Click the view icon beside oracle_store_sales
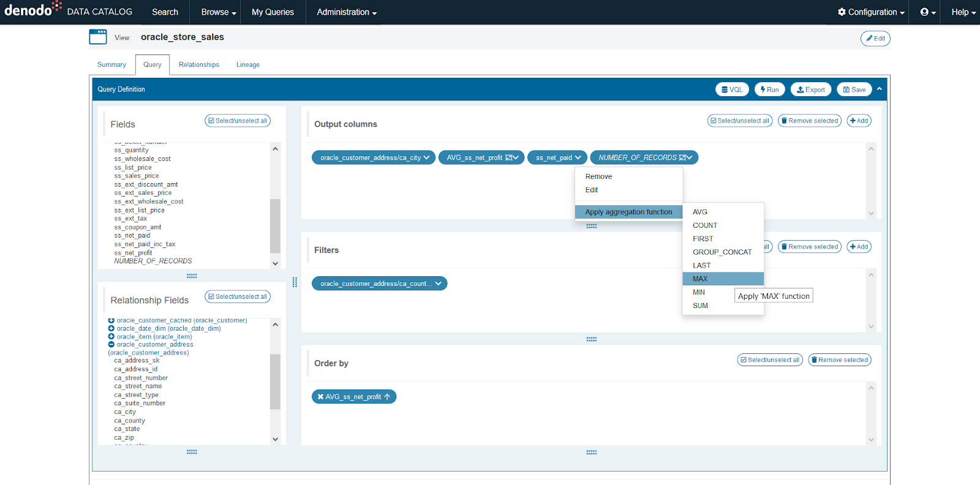Viewport: 980px width, 485px height. pyautogui.click(x=98, y=37)
